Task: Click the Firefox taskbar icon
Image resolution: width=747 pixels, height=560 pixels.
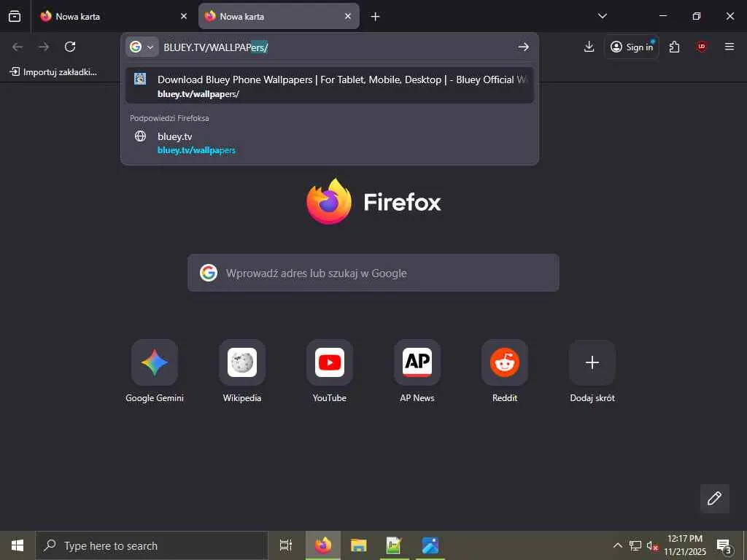Action: pos(323,545)
